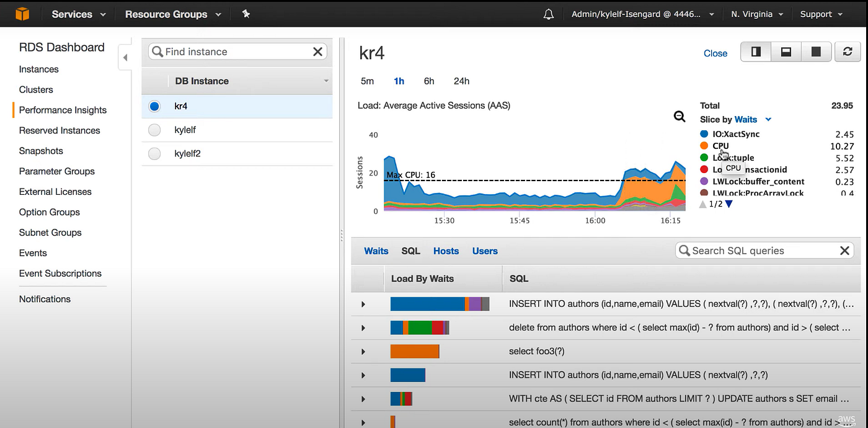
Task: Open the zoom tool on the sessions chart
Action: pyautogui.click(x=679, y=116)
